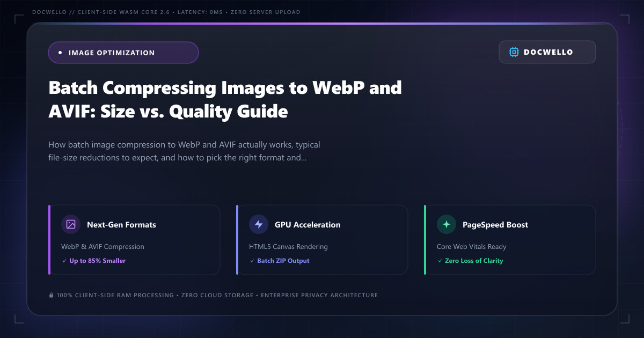Click the text WebP & AVIF Compression
This screenshot has height=338, width=644.
pyautogui.click(x=103, y=247)
